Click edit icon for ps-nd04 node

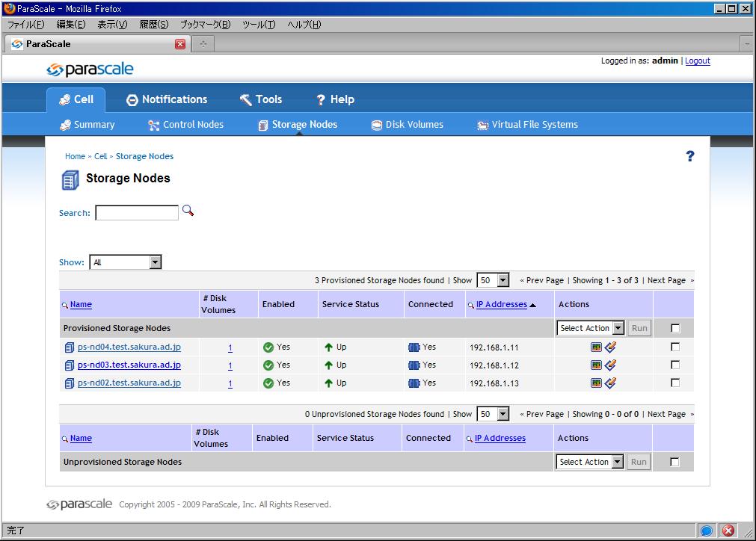610,347
